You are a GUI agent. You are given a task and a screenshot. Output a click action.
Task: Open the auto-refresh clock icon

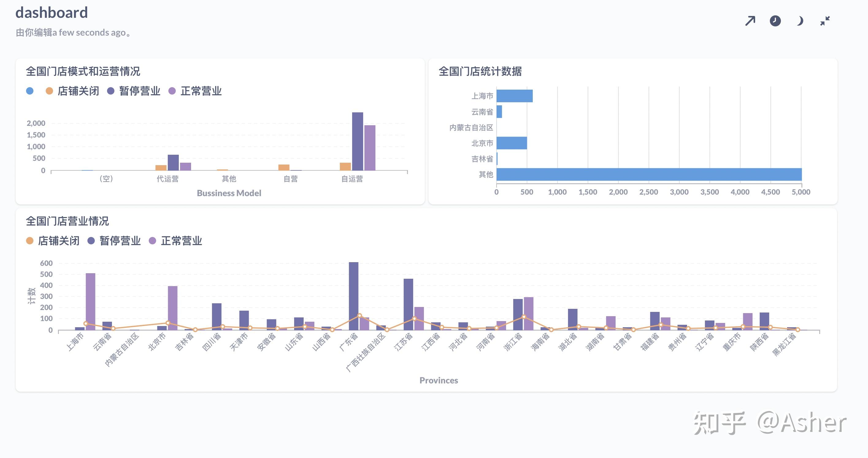(775, 21)
